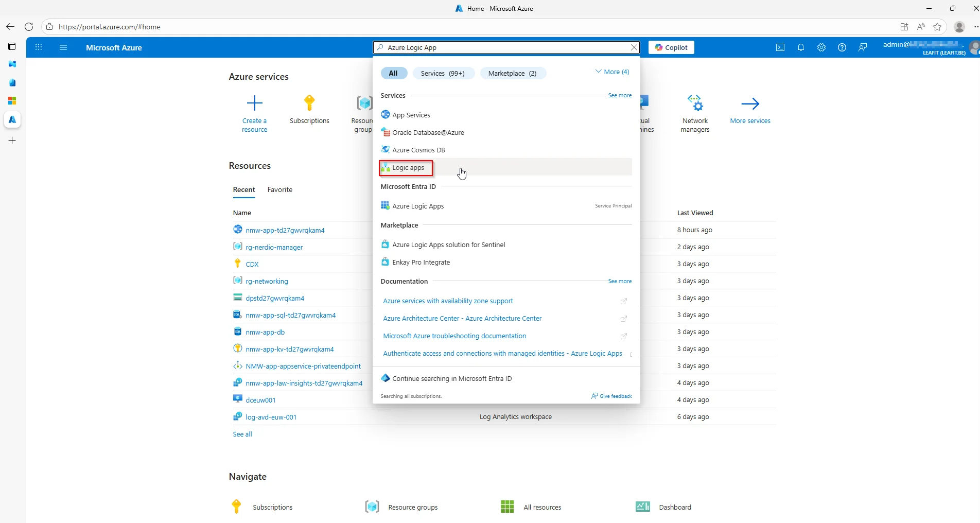Open nmw-app-sql-td27gwvrqkam4 SQL server
This screenshot has width=980, height=523.
click(x=291, y=315)
